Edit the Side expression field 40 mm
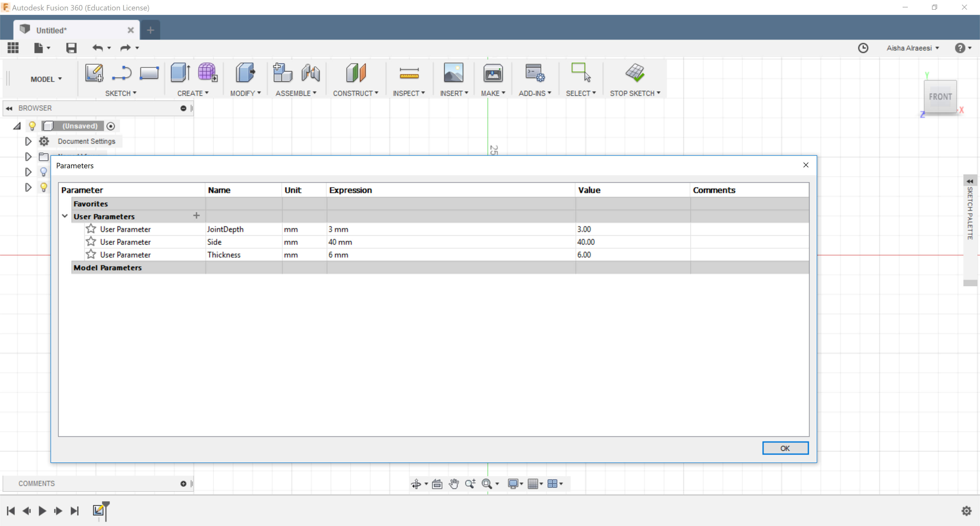This screenshot has width=980, height=526. tap(340, 242)
